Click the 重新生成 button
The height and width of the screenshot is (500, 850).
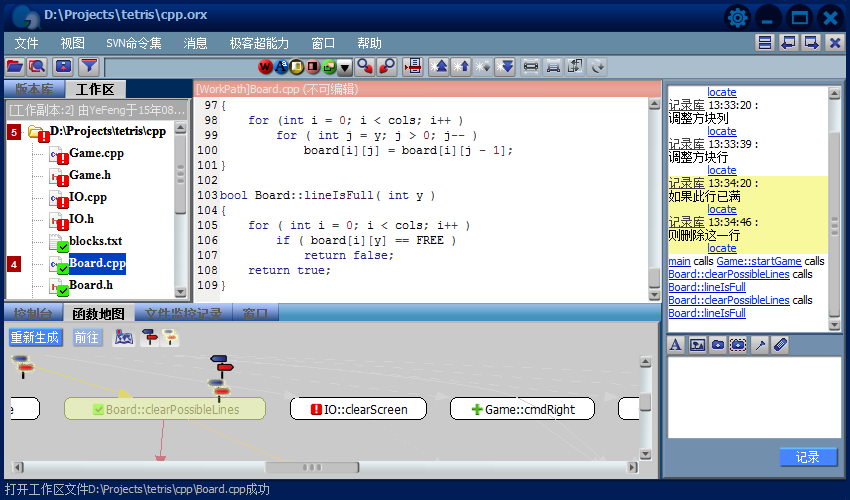(35, 338)
